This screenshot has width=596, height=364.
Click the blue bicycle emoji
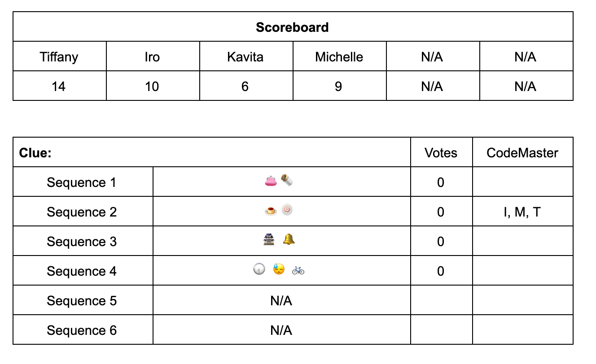click(298, 270)
